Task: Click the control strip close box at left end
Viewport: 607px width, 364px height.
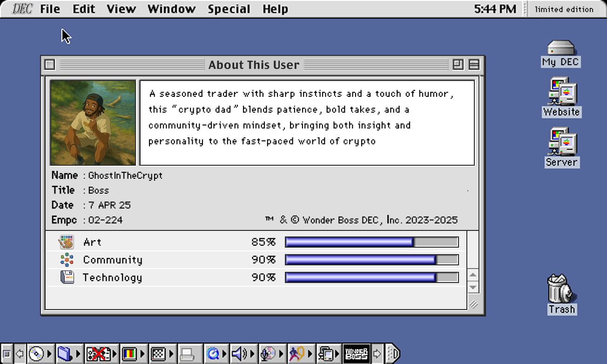Action: click(x=7, y=354)
